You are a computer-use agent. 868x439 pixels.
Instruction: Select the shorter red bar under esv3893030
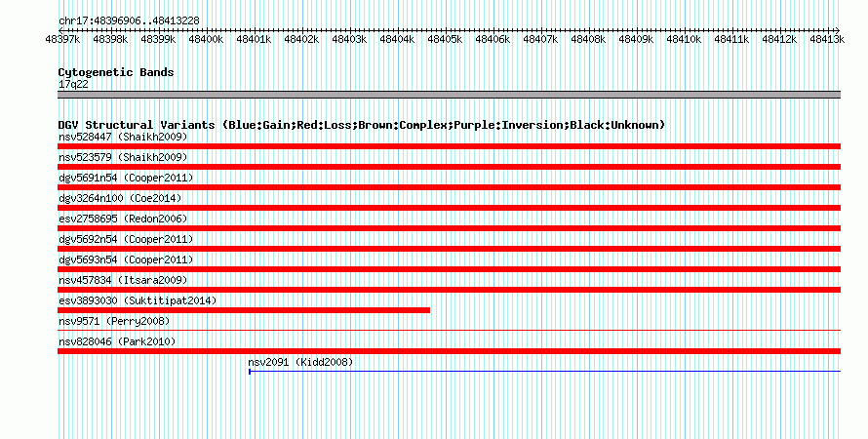point(244,310)
